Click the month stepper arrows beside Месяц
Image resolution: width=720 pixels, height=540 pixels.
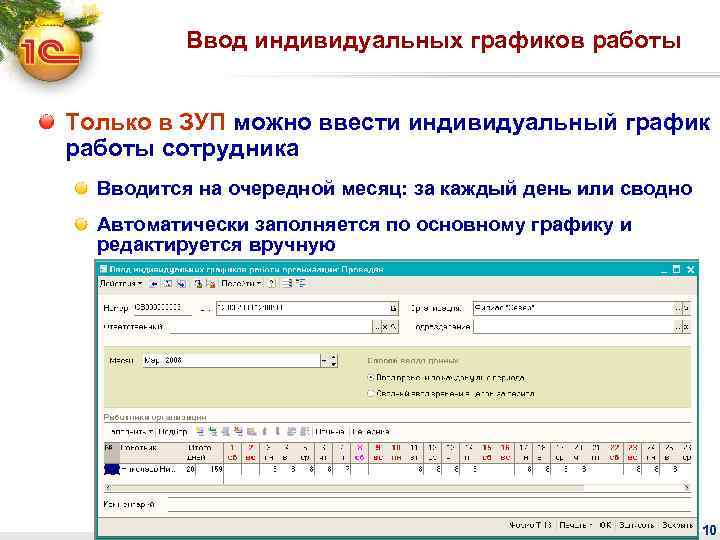[334, 361]
